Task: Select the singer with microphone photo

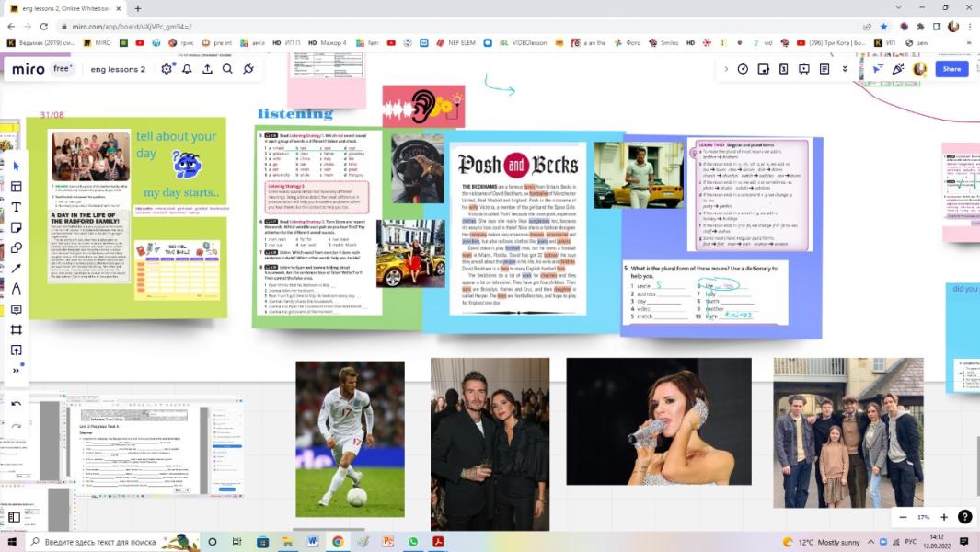Action: point(659,421)
